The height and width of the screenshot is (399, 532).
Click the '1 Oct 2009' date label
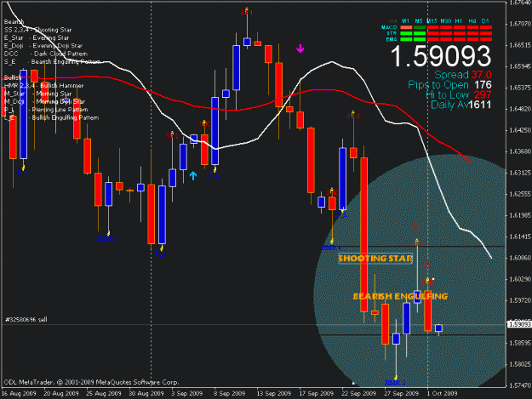coord(442,393)
